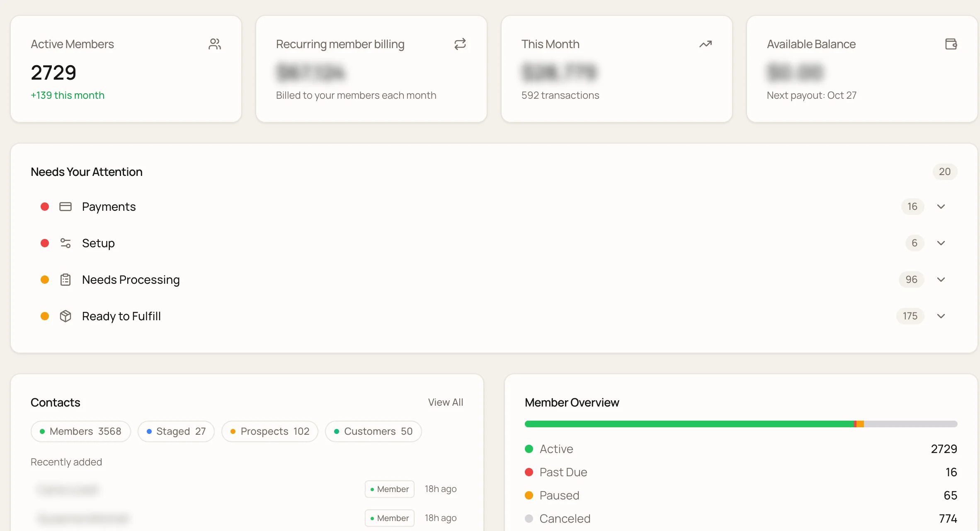980x531 pixels.
Task: Click the Setup row label
Action: click(98, 243)
